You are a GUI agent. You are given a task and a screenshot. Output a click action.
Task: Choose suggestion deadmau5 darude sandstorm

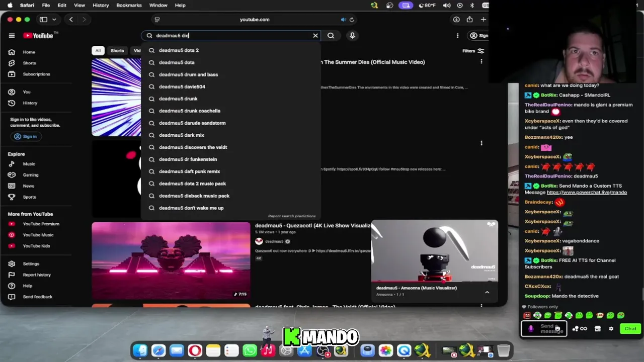[230, 123]
